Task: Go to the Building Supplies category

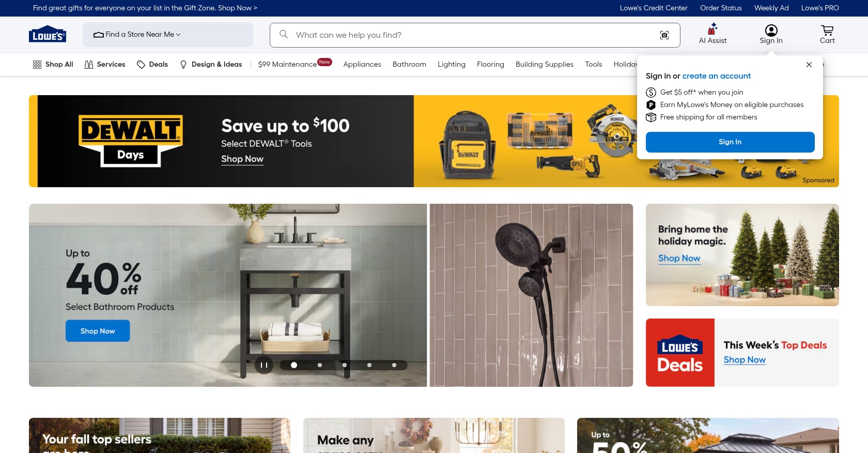Action: click(545, 65)
